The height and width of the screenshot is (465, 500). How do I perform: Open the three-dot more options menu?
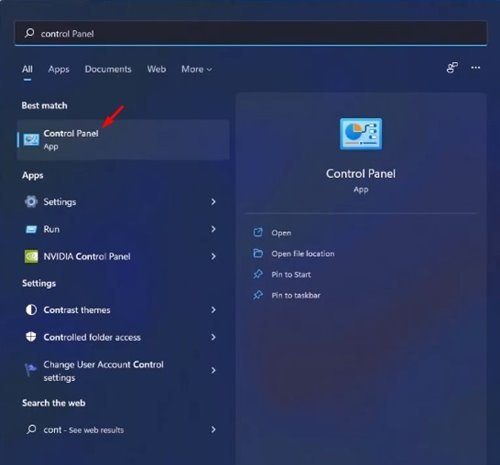click(476, 68)
